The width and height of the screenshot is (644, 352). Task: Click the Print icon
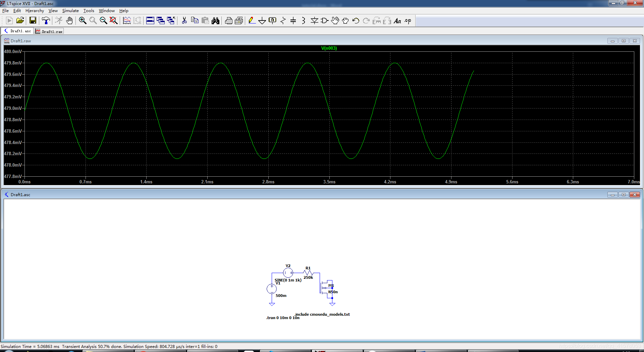point(228,20)
